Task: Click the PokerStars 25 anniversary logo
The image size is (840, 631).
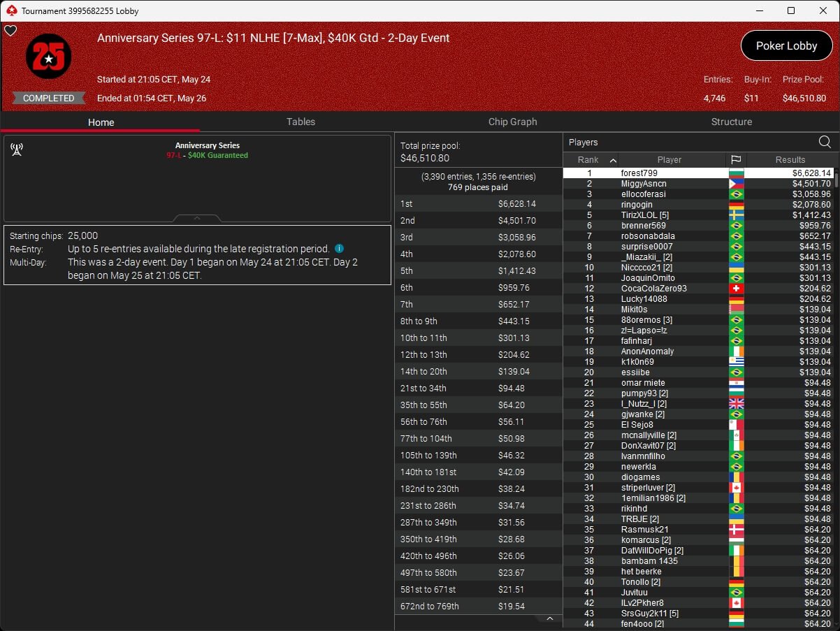Action: [48, 56]
